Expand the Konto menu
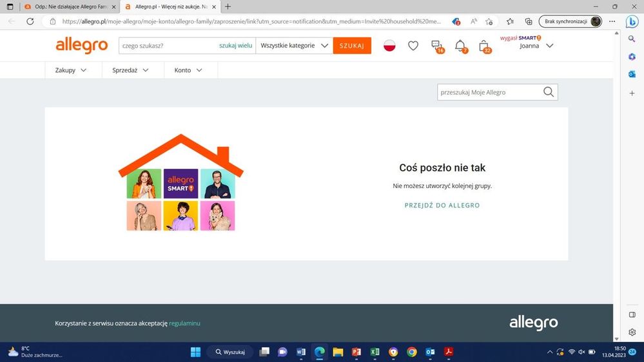This screenshot has width=644, height=362. 188,70
